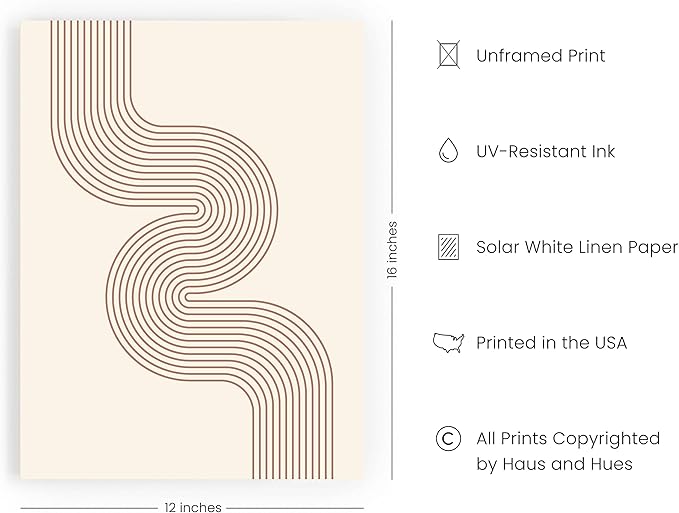
Task: Click the unframed print crossed-box icon
Action: coord(447,55)
